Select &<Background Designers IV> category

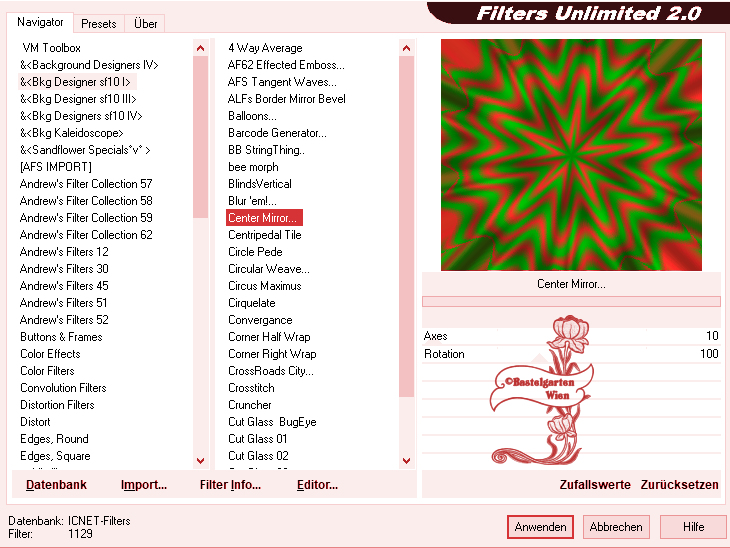tap(89, 65)
